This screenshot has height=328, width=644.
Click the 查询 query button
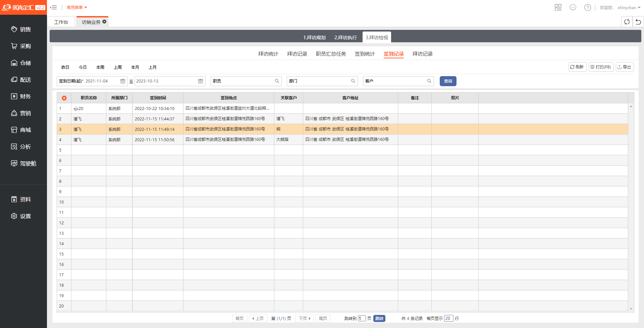[x=448, y=81]
